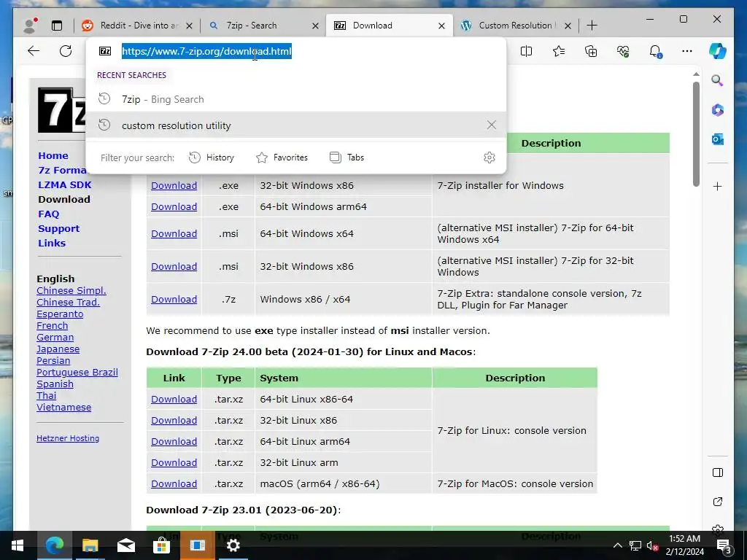The width and height of the screenshot is (747, 560).
Task: Download 64-bit Linux x86-64 .tar.xz
Action: pyautogui.click(x=174, y=400)
